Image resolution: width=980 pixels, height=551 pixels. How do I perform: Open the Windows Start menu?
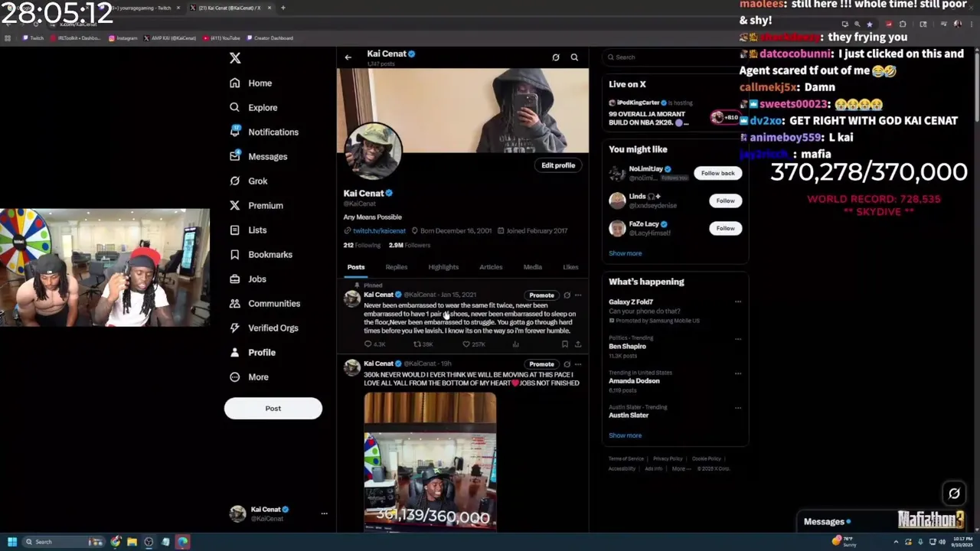11,542
